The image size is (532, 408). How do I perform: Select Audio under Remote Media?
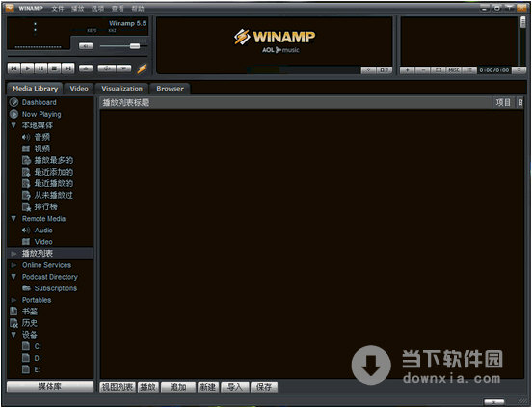tap(43, 231)
